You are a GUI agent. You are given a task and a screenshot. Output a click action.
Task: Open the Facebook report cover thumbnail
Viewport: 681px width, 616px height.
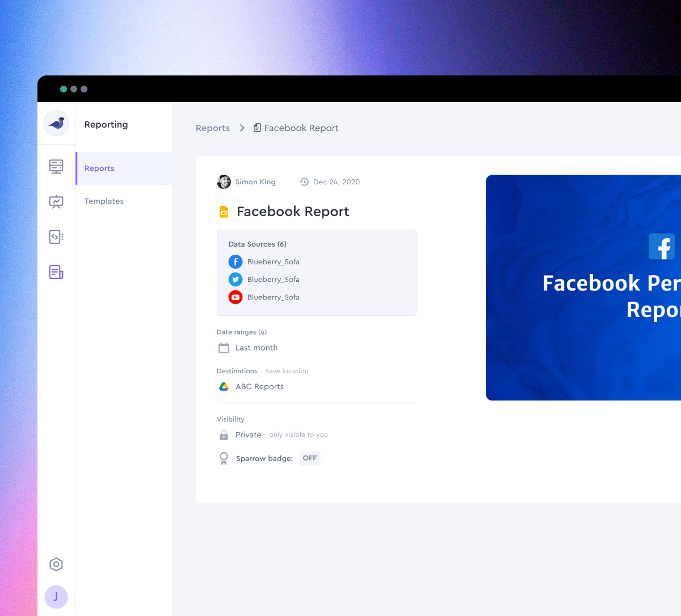coord(583,288)
